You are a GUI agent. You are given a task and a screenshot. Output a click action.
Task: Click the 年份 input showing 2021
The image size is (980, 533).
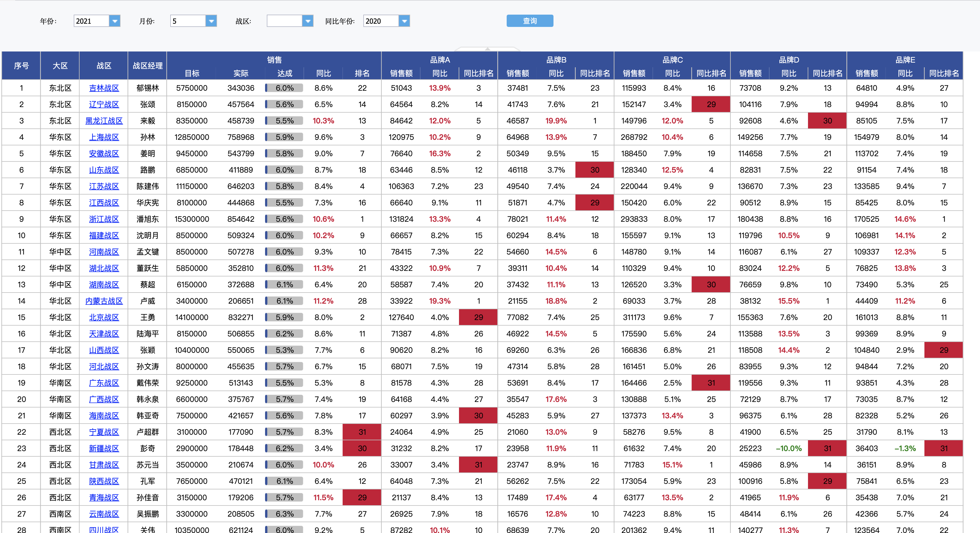pos(91,21)
